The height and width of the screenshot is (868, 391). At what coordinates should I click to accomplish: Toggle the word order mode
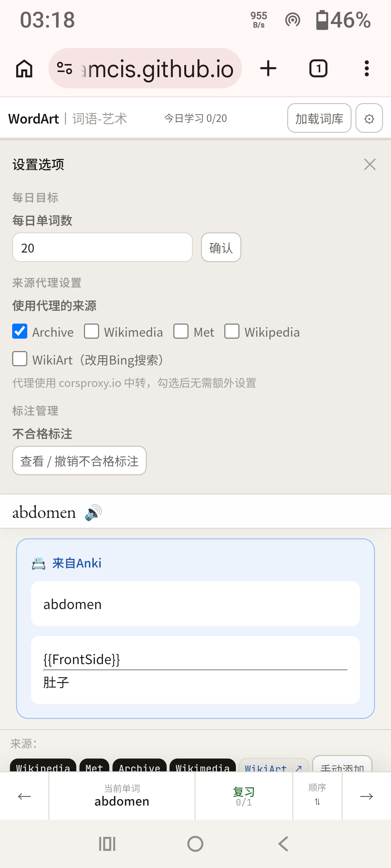(x=317, y=796)
